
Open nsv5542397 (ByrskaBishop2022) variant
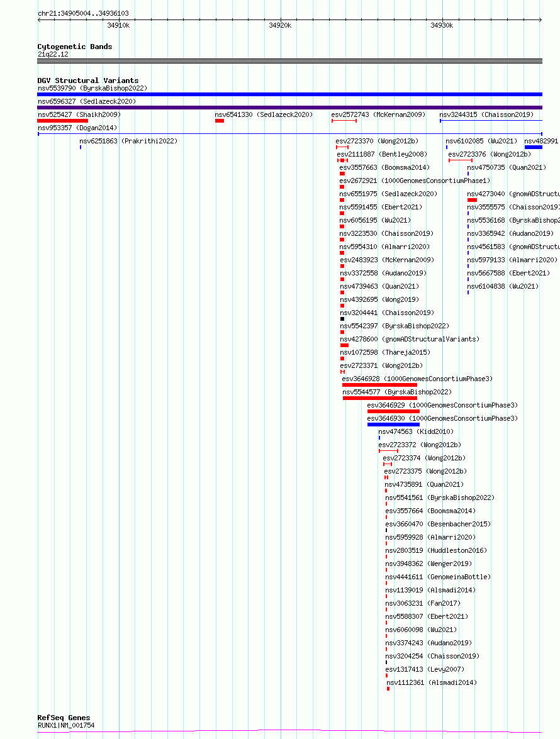(x=395, y=326)
